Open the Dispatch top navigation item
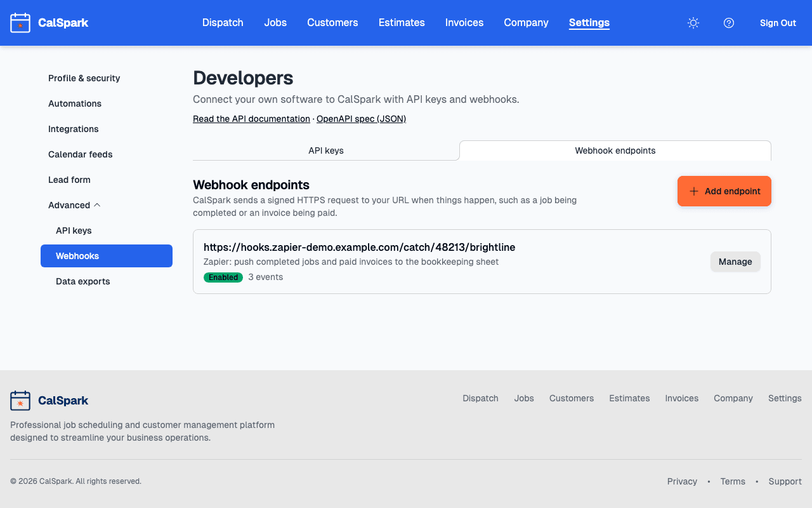This screenshot has width=812, height=508. tap(223, 23)
